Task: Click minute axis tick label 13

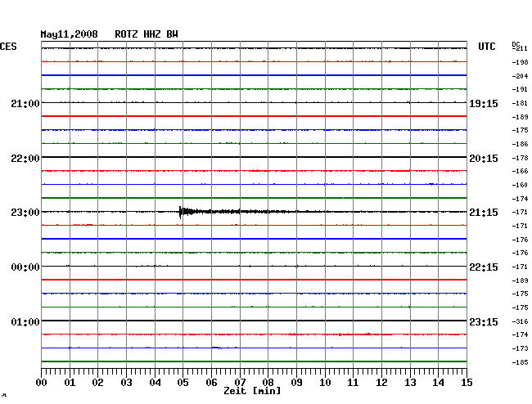Action: coord(410,383)
